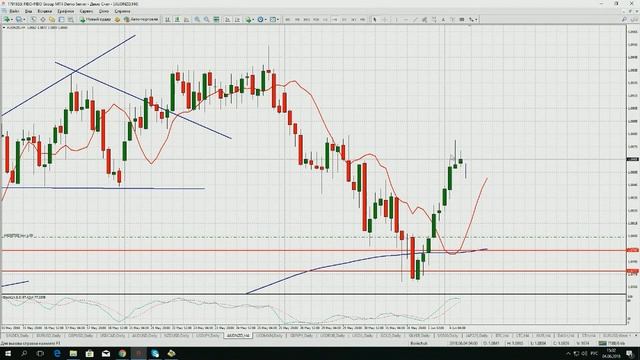The image size is (640, 360).
Task: Open the Графики menu
Action: point(65,11)
